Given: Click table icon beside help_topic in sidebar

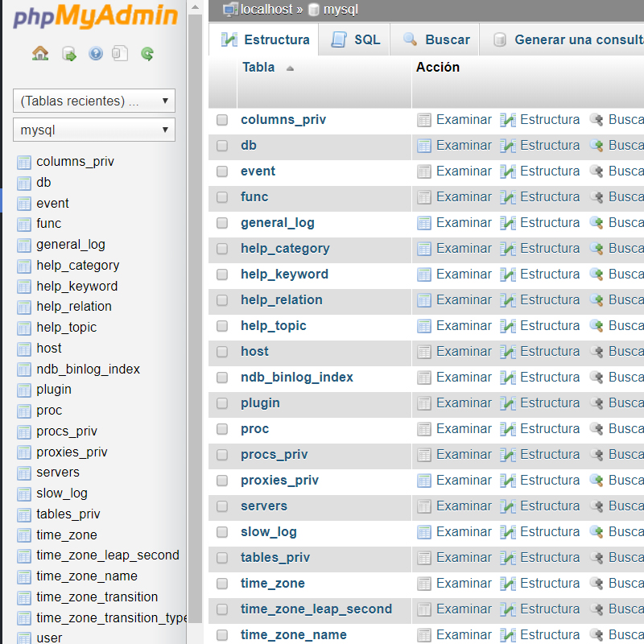Looking at the screenshot, I should (x=24, y=328).
